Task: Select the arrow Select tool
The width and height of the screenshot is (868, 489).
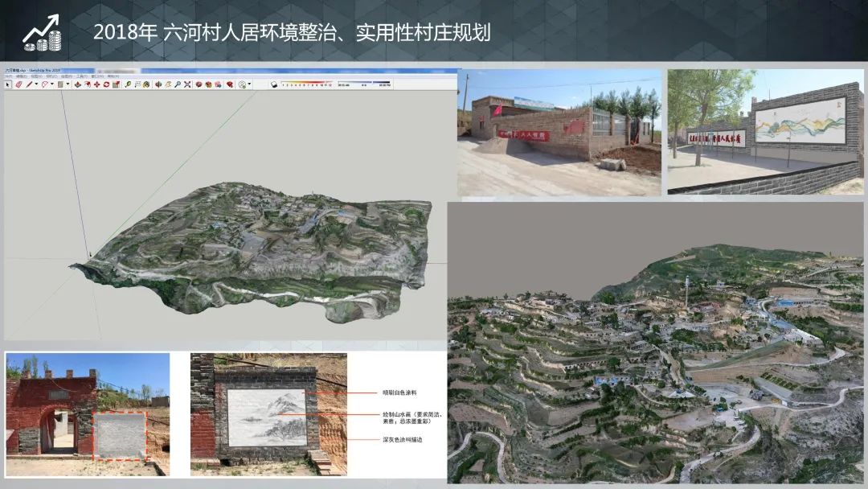Action: 8,84
